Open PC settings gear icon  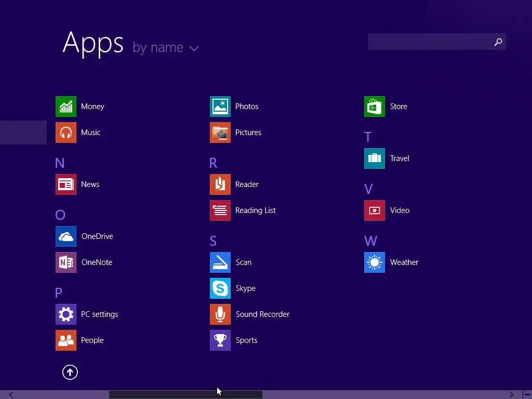[x=66, y=314]
